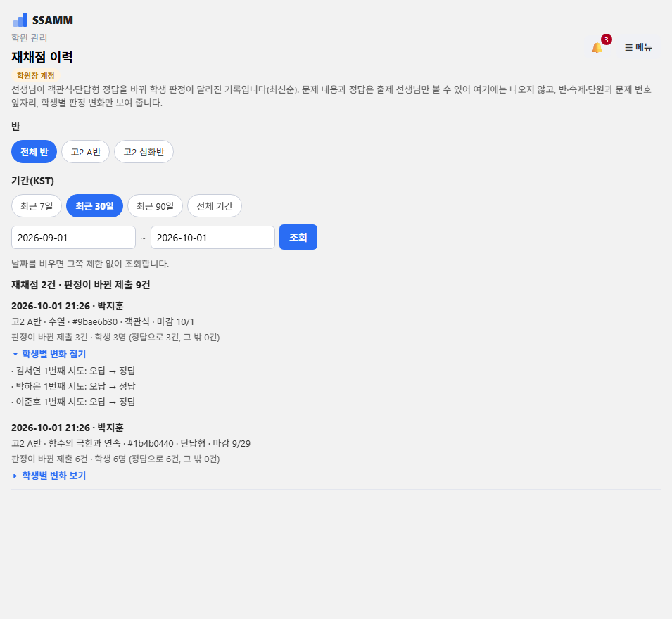The height and width of the screenshot is (619, 672).
Task: Open notifications via the bell icon
Action: (x=597, y=47)
